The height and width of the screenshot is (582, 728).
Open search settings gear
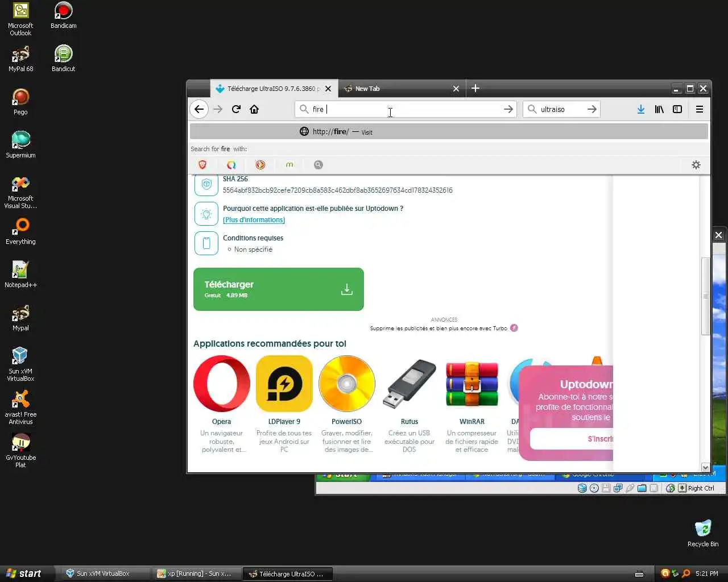(696, 165)
